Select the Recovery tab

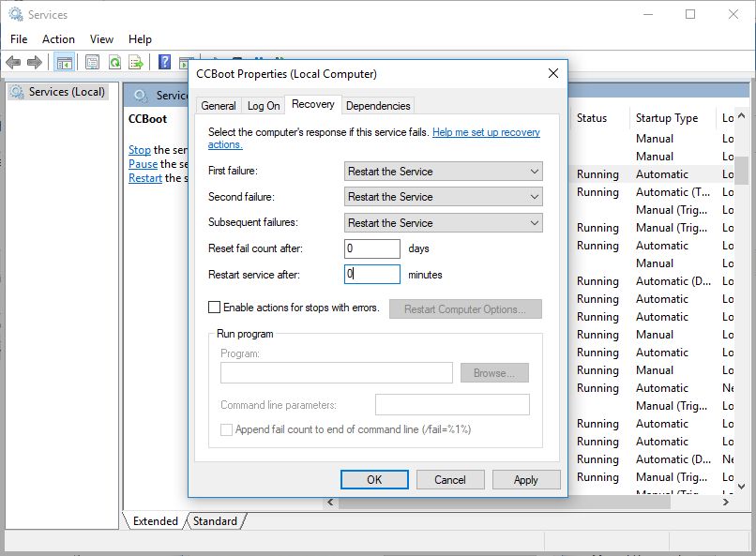click(x=313, y=104)
